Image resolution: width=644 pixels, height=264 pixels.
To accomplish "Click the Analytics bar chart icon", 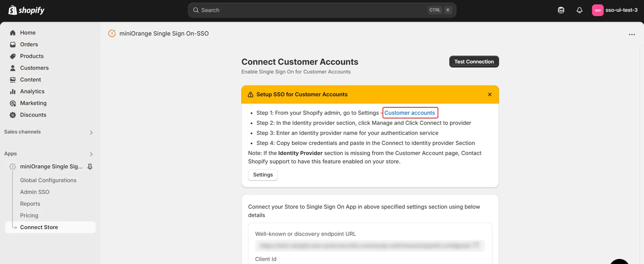I will click(13, 91).
